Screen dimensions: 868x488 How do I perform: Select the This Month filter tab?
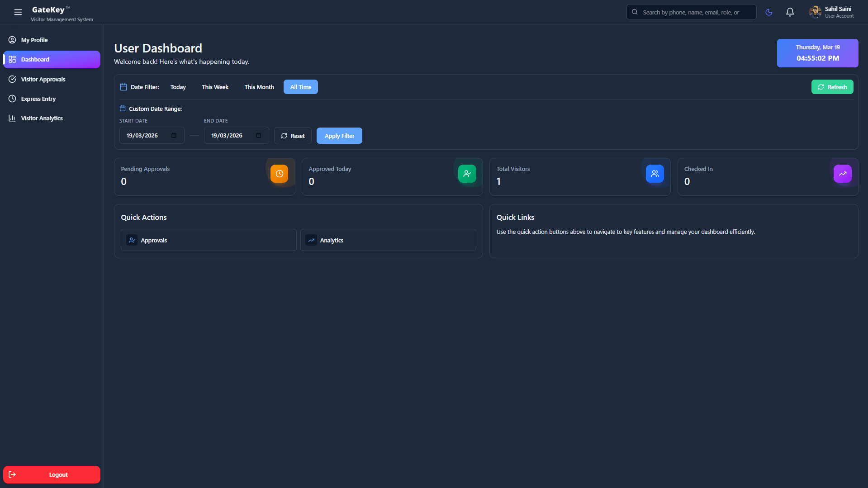[259, 87]
